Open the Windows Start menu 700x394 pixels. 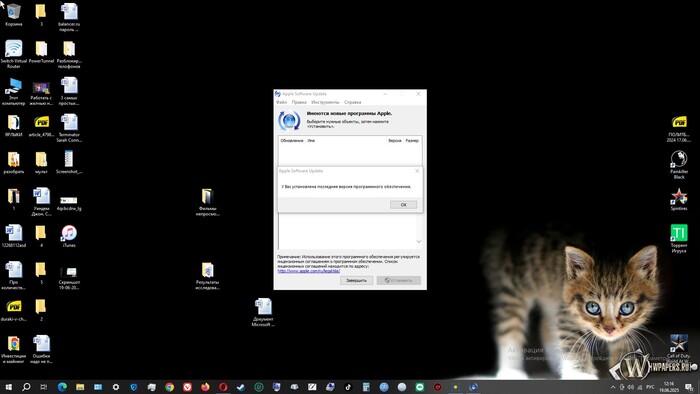coord(8,387)
